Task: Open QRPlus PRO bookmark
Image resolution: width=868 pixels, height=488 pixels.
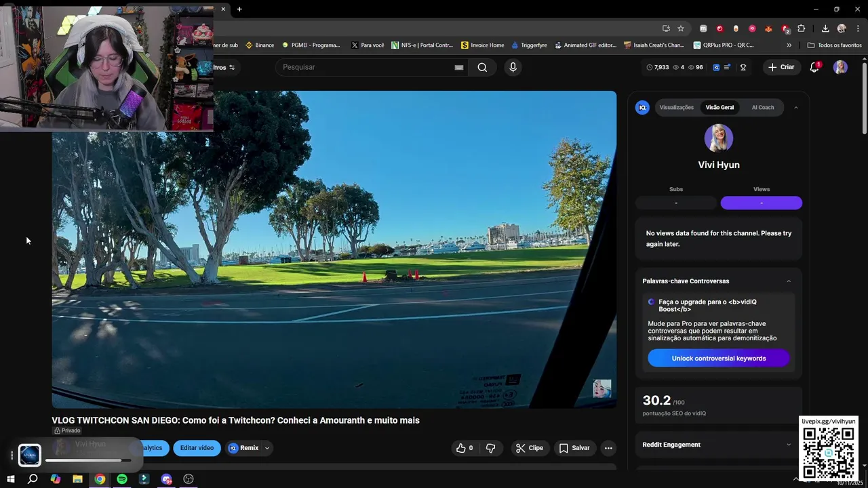Action: (724, 45)
